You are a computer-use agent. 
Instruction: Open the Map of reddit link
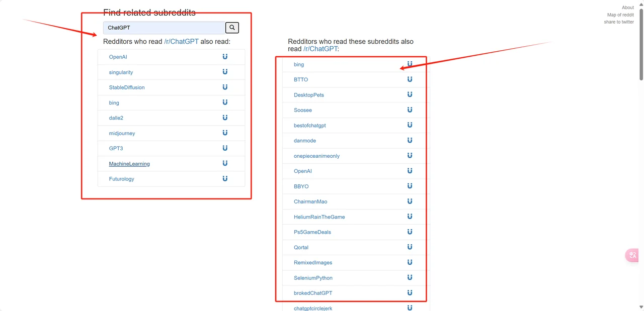point(620,15)
